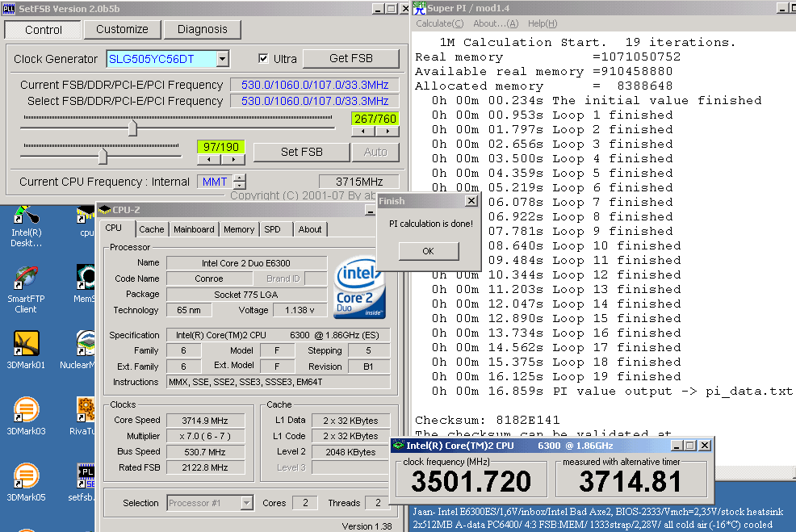Click the 3501.720 clock frequency readout
Viewport: 796px width, 532px height.
[x=471, y=481]
